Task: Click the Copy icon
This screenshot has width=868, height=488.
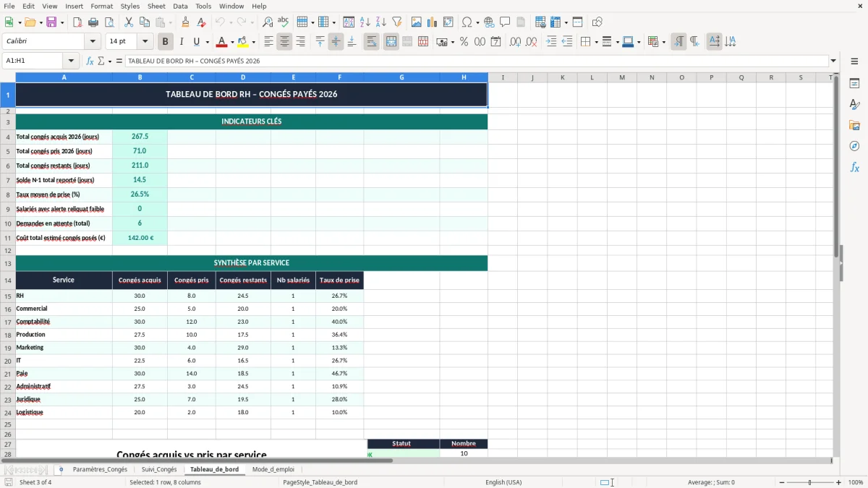Action: click(x=144, y=22)
